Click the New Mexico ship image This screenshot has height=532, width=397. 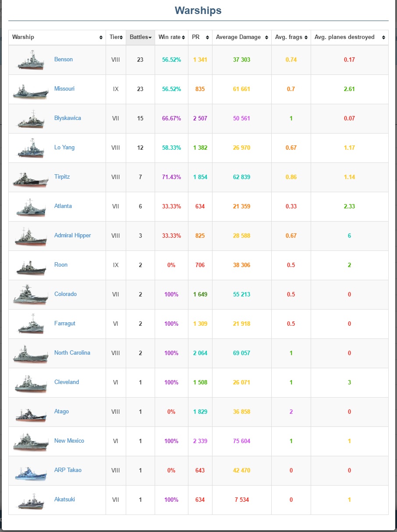click(31, 441)
